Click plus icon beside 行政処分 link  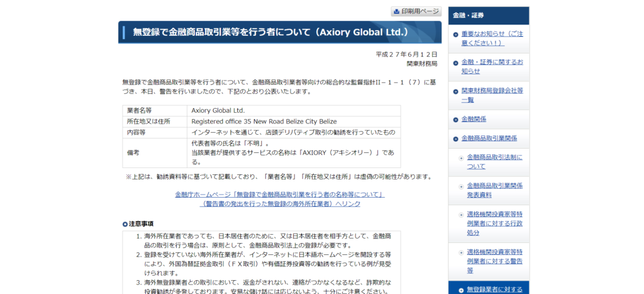pos(461,215)
